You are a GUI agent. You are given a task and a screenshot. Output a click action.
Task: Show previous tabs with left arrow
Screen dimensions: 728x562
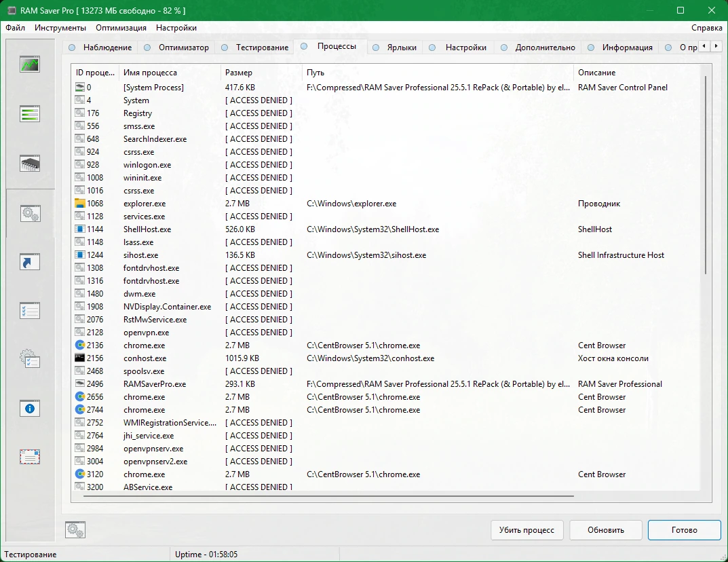(704, 46)
